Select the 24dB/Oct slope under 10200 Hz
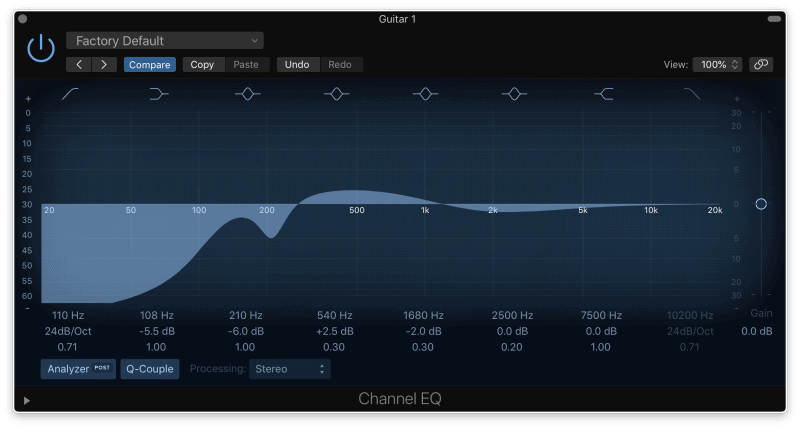This screenshot has height=429, width=800. (690, 331)
